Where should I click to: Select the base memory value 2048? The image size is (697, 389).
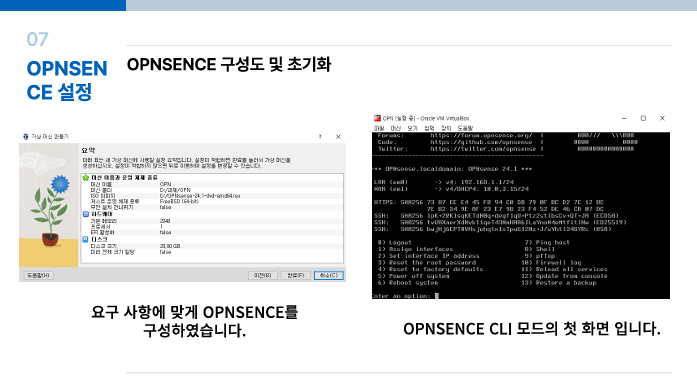click(165, 221)
